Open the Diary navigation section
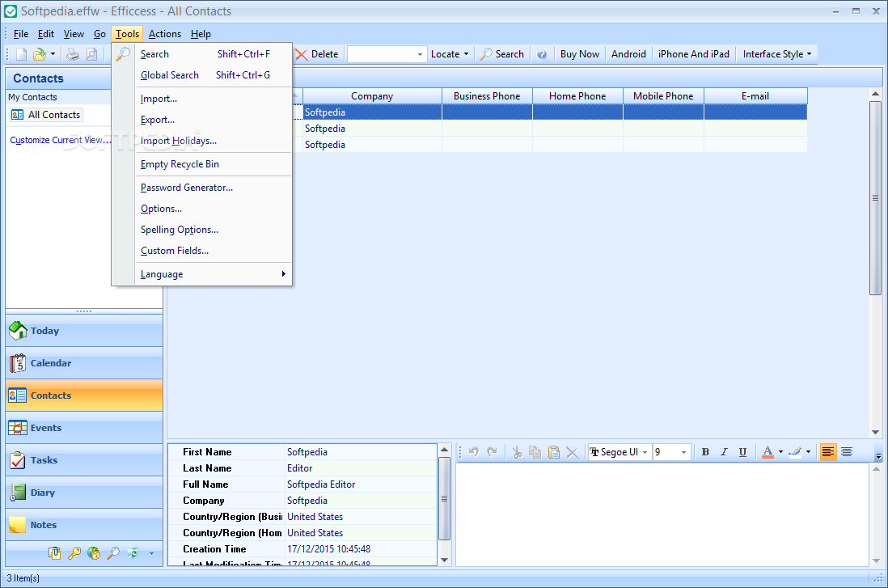The height and width of the screenshot is (588, 888). click(84, 493)
